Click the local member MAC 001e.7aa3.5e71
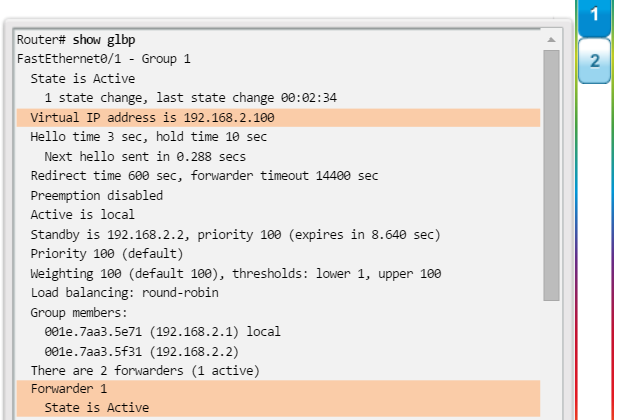617x420 pixels. [x=93, y=332]
